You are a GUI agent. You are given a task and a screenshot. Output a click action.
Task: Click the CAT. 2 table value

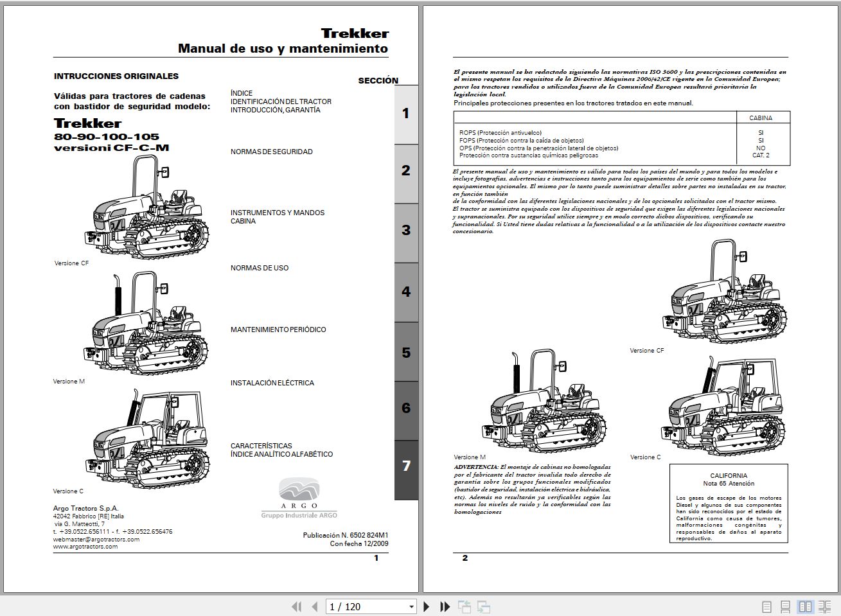(761, 155)
